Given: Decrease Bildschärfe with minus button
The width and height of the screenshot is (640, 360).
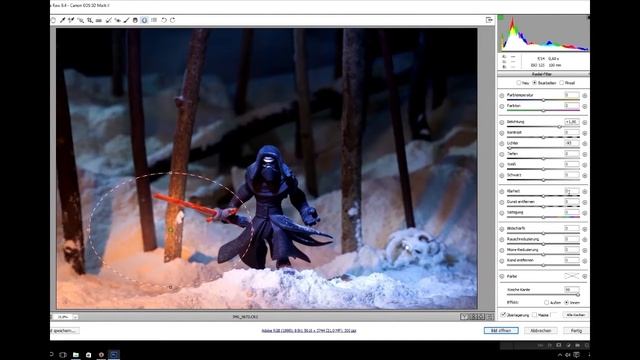Looking at the screenshot, I should pos(502,229).
